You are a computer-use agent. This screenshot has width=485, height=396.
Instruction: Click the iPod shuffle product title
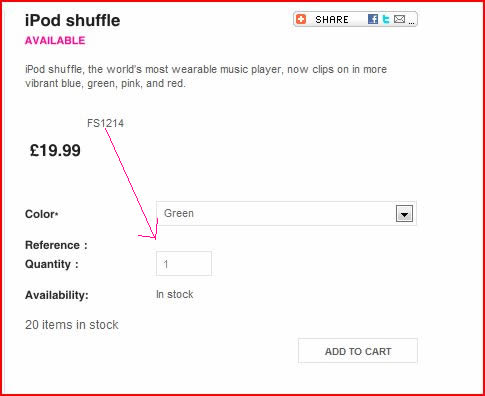point(72,21)
